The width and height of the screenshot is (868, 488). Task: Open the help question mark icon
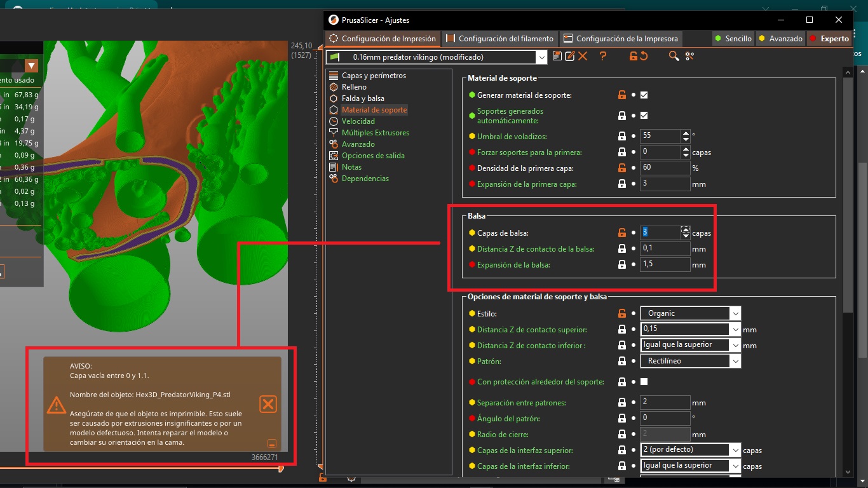pyautogui.click(x=603, y=57)
